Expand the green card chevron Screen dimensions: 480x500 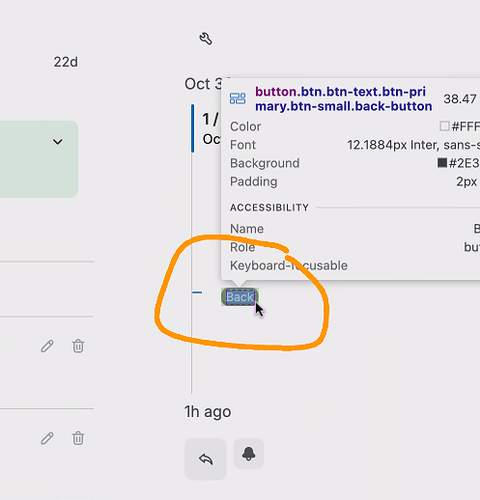(58, 142)
